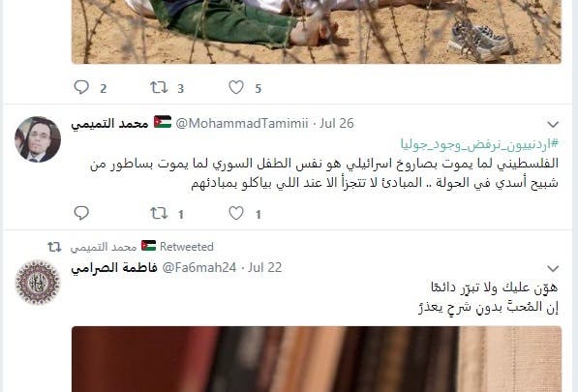This screenshot has height=392, width=578.
Task: Open the blurred books image in Fa6mah24's tweet
Action: pyautogui.click(x=317, y=359)
